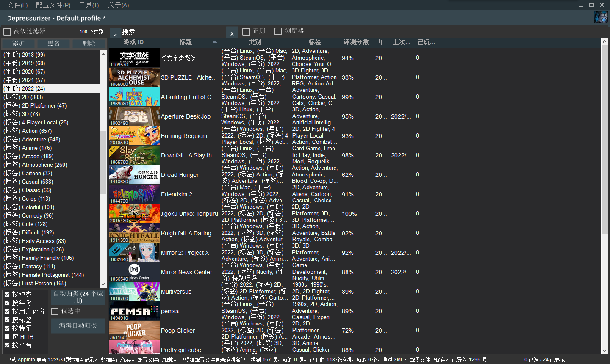Click into the 搜索 search field

tap(185, 32)
